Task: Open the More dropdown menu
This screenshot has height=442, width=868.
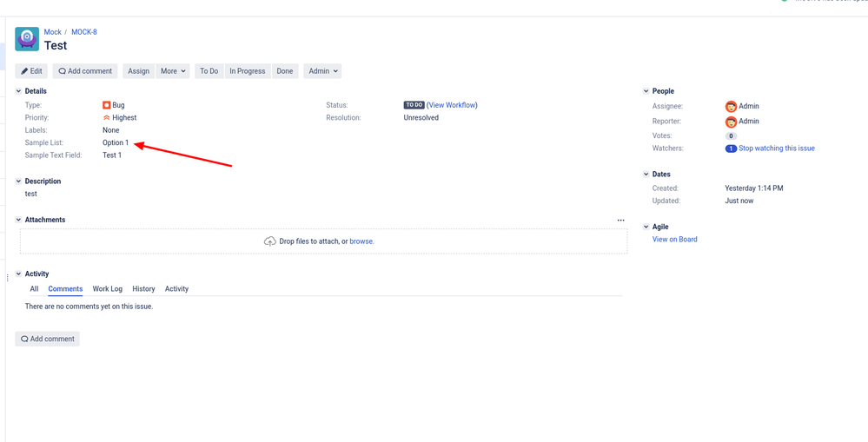Action: 173,71
